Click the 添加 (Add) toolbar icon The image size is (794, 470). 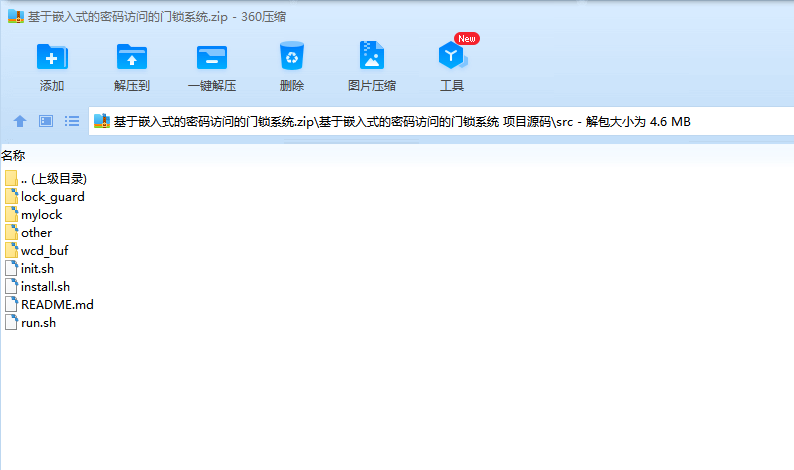pyautogui.click(x=52, y=57)
